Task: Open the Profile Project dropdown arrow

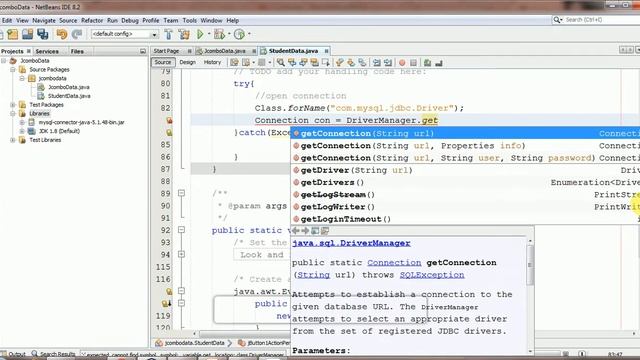Action: point(249,34)
